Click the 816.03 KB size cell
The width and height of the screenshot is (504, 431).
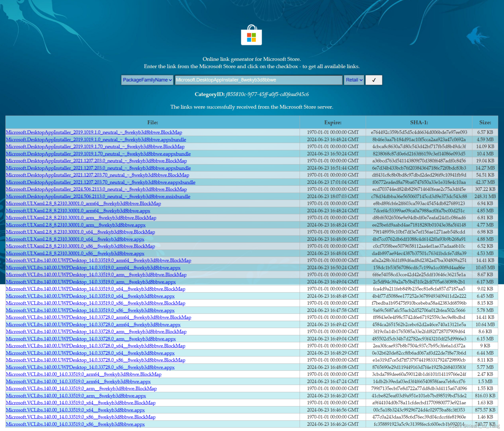[485, 396]
